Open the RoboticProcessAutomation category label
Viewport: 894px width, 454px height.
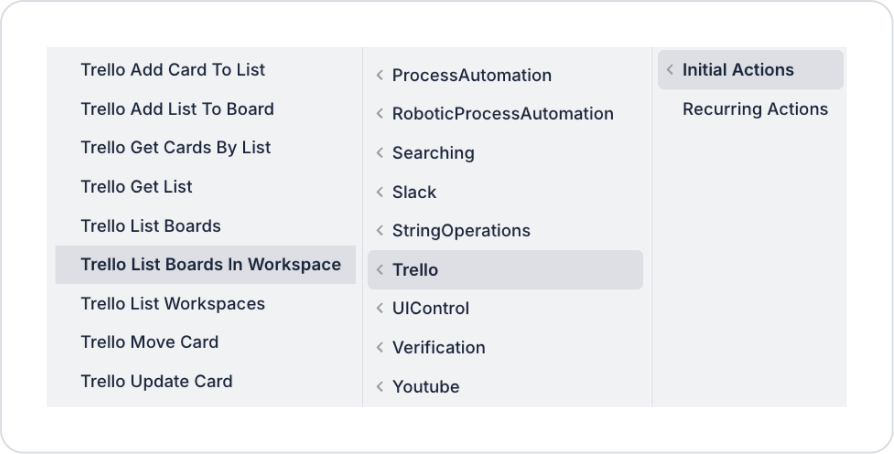502,114
